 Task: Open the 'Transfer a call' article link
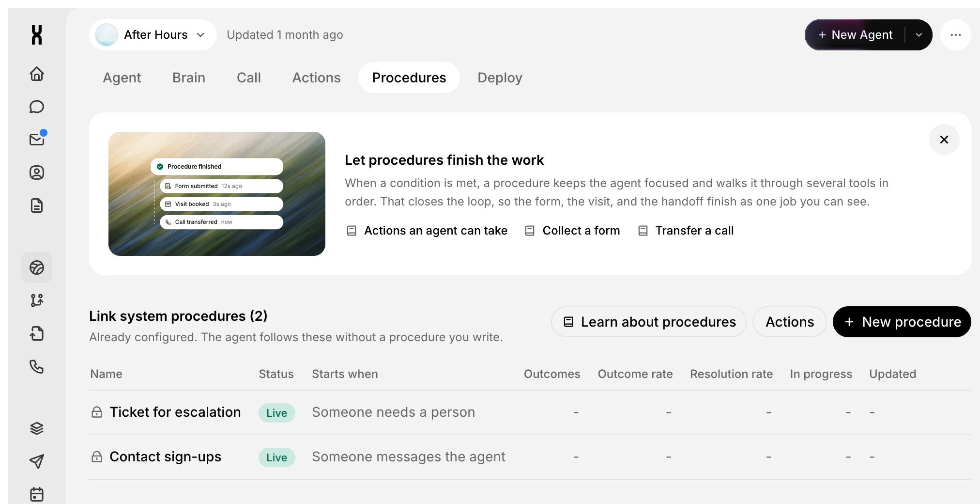[686, 231]
